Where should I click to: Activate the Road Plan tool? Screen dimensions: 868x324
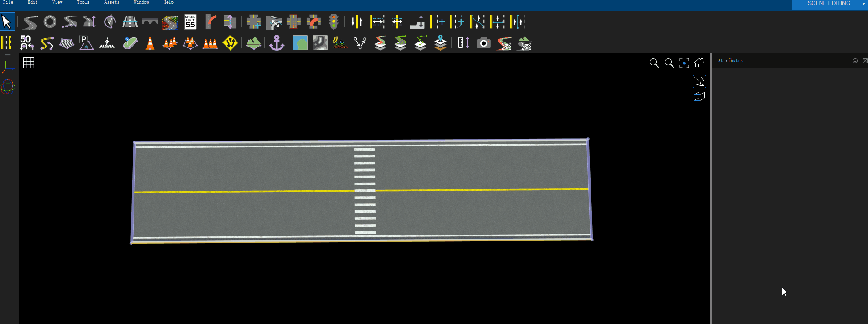[30, 22]
